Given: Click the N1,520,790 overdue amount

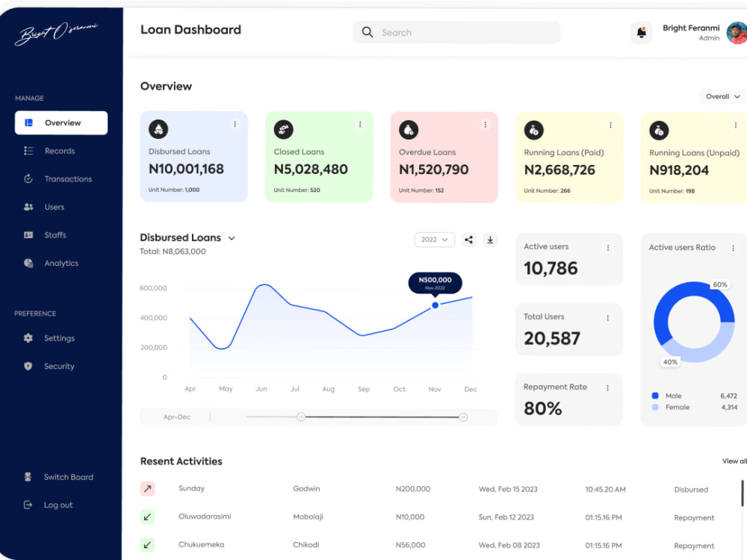Looking at the screenshot, I should [434, 170].
